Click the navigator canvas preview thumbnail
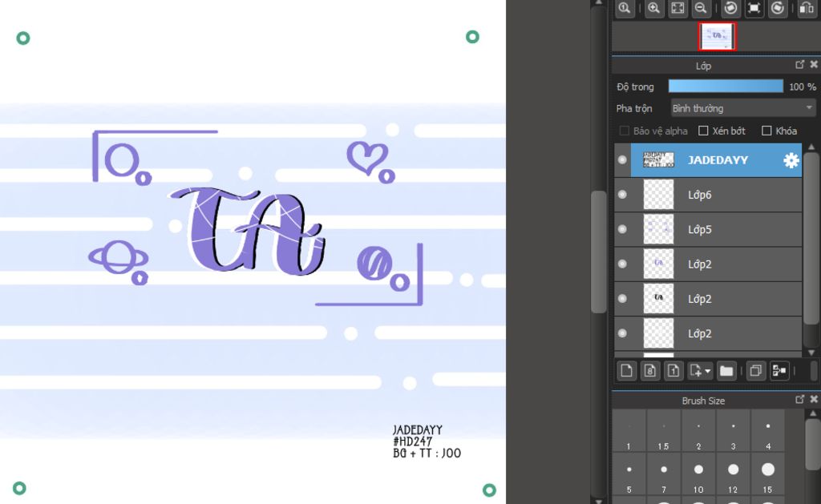Screen dimensions: 821x504 pyautogui.click(x=717, y=36)
